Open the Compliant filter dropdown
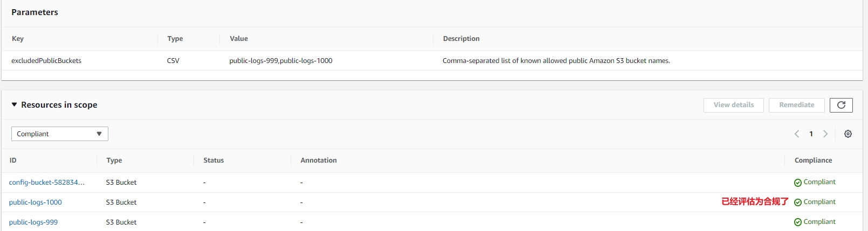Image resolution: width=868 pixels, height=231 pixels. coord(59,134)
